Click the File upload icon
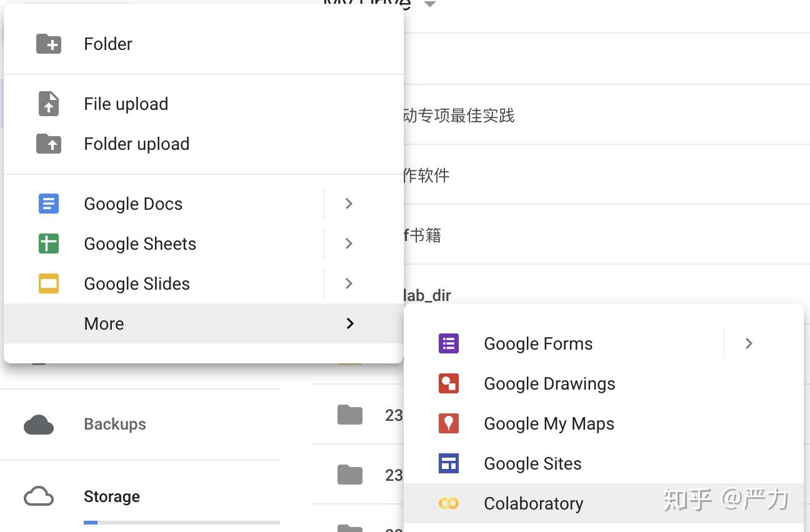The image size is (810, 532). [49, 104]
